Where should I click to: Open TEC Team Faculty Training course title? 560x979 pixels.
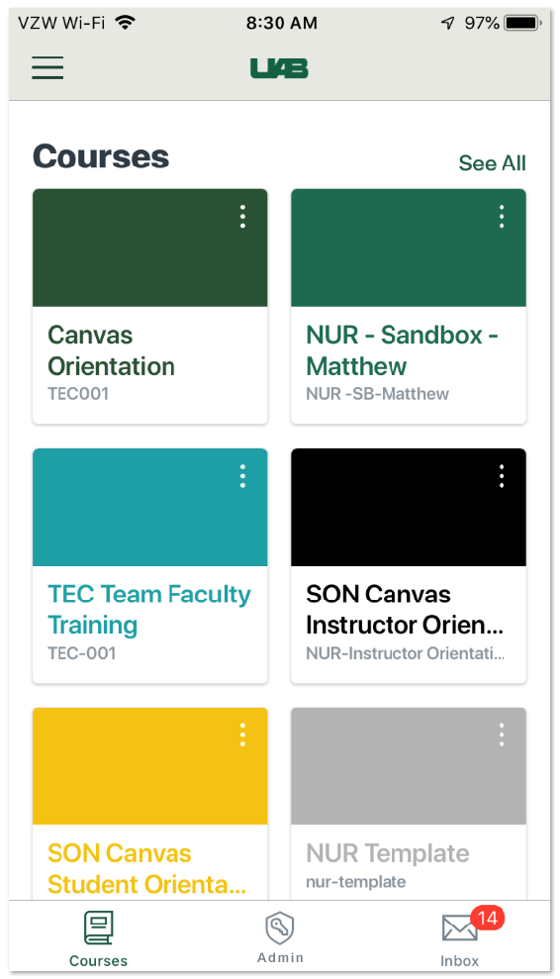[x=149, y=610]
